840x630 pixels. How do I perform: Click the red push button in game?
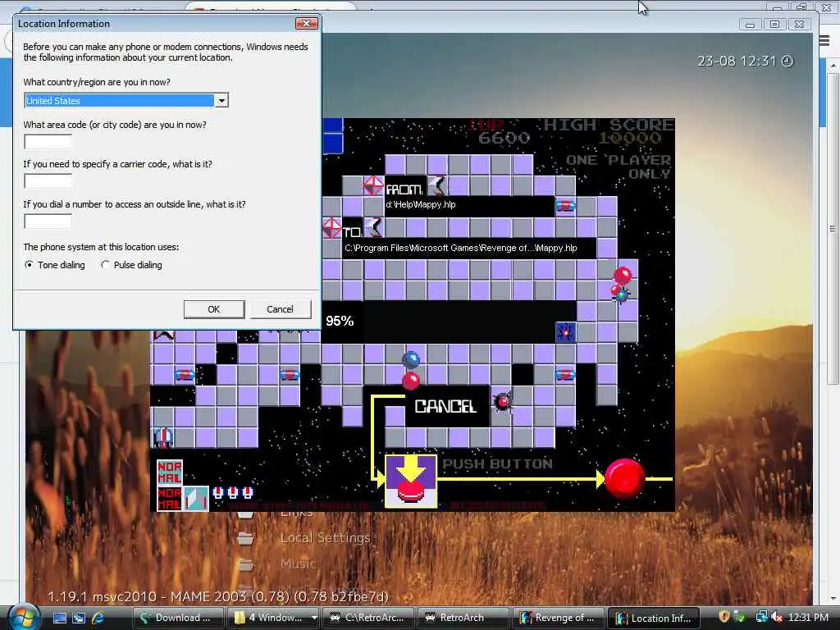coord(624,478)
